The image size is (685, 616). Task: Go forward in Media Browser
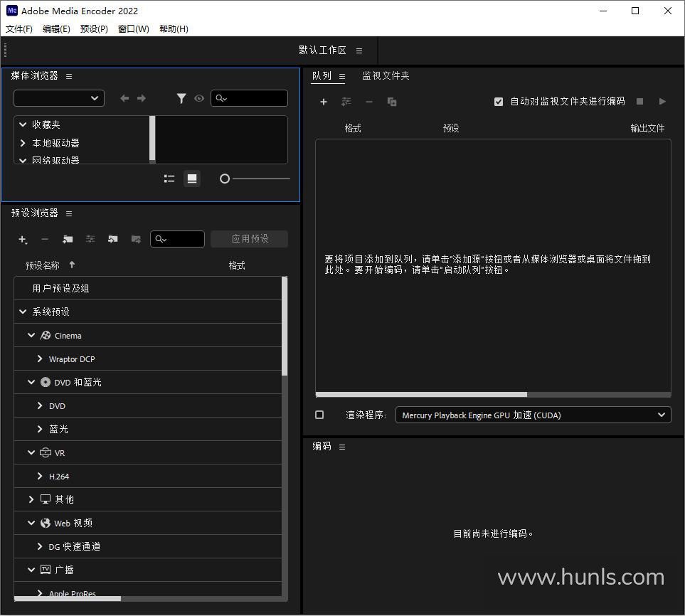[142, 98]
